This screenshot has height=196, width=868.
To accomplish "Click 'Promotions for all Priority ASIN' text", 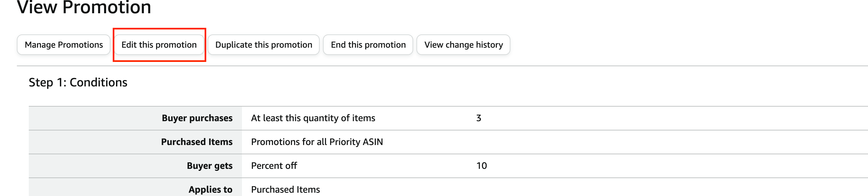I will [x=317, y=142].
